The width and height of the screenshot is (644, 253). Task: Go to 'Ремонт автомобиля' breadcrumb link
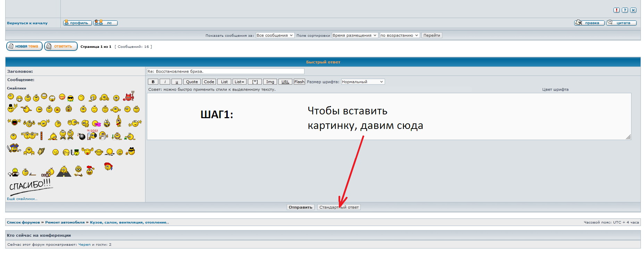[x=65, y=223]
